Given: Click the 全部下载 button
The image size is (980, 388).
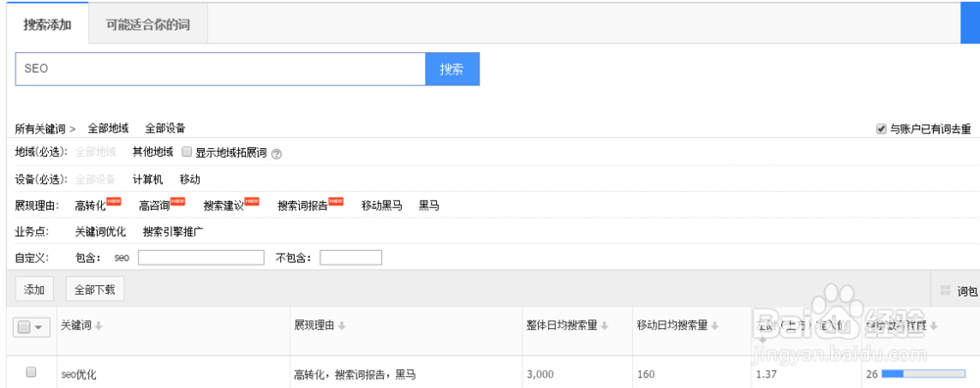Looking at the screenshot, I should click(94, 289).
